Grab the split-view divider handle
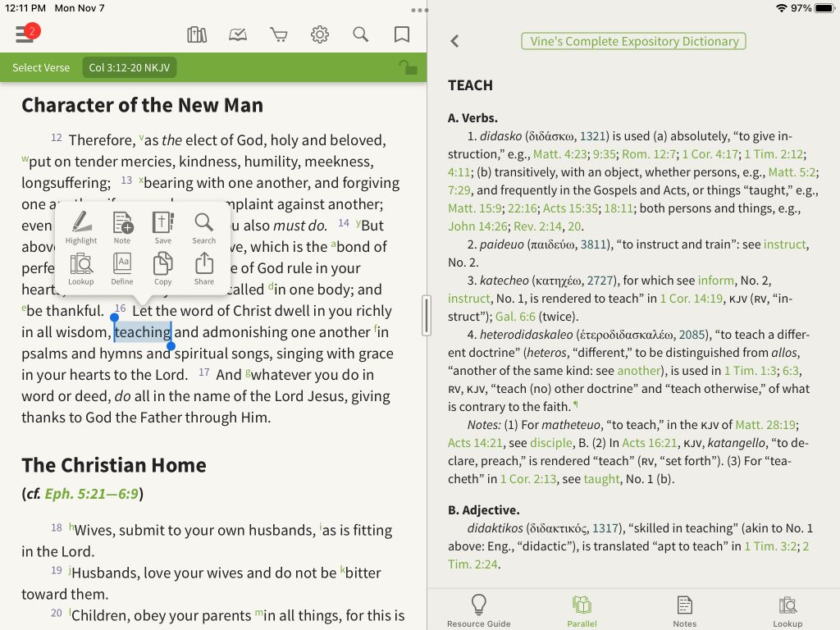The width and height of the screenshot is (840, 630). pos(427,316)
